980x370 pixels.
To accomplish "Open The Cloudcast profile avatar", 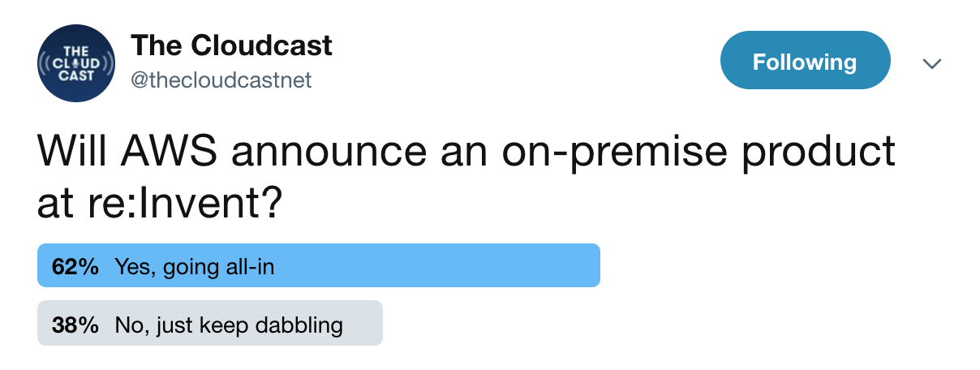I will click(77, 62).
